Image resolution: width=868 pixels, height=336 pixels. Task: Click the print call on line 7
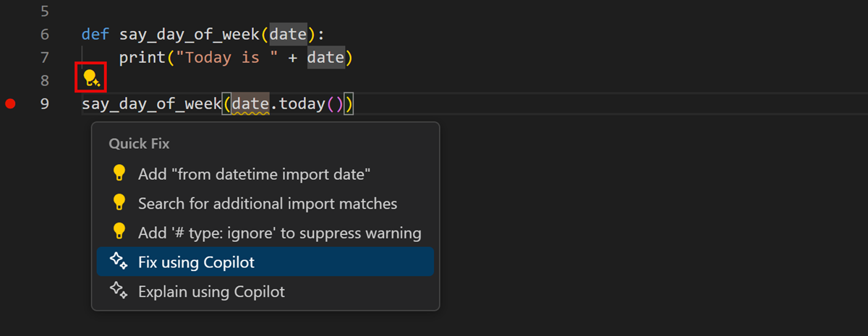(x=142, y=57)
